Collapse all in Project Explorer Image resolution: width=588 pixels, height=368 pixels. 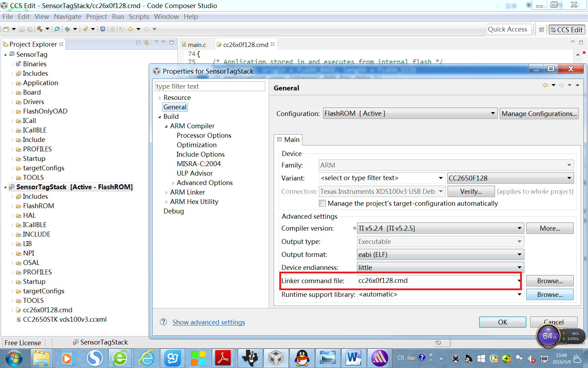[139, 43]
